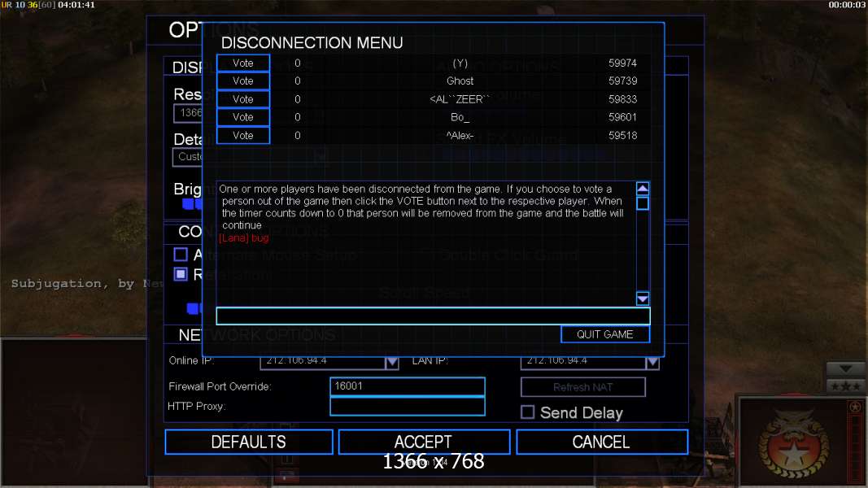The width and height of the screenshot is (868, 488).
Task: Toggle the Send Delay checkbox
Action: [528, 412]
